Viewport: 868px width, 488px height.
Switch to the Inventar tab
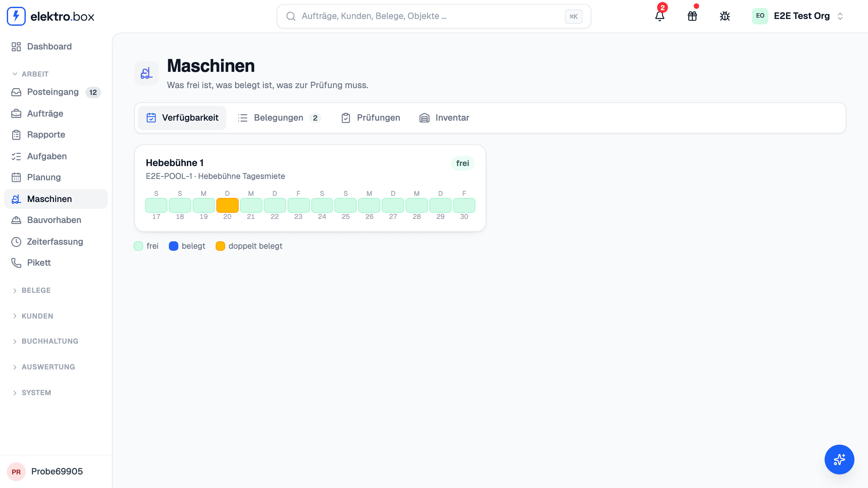pos(445,118)
